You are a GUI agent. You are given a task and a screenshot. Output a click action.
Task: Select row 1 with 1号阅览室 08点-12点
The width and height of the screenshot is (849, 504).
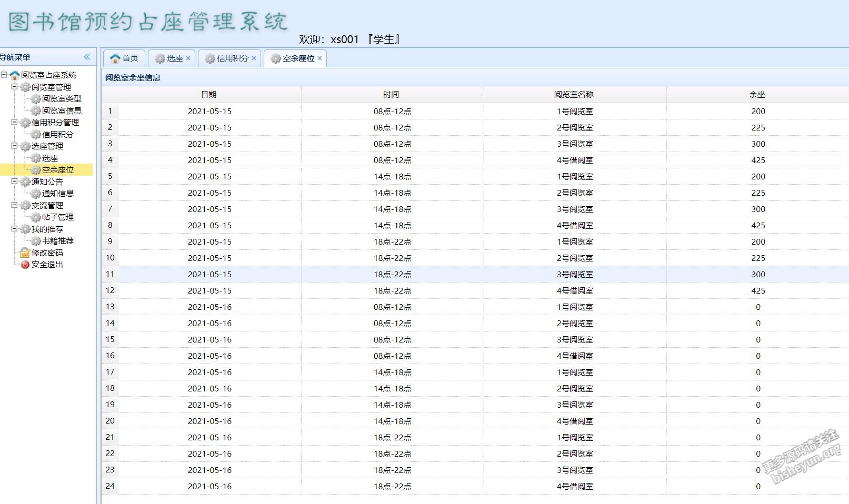coord(475,111)
